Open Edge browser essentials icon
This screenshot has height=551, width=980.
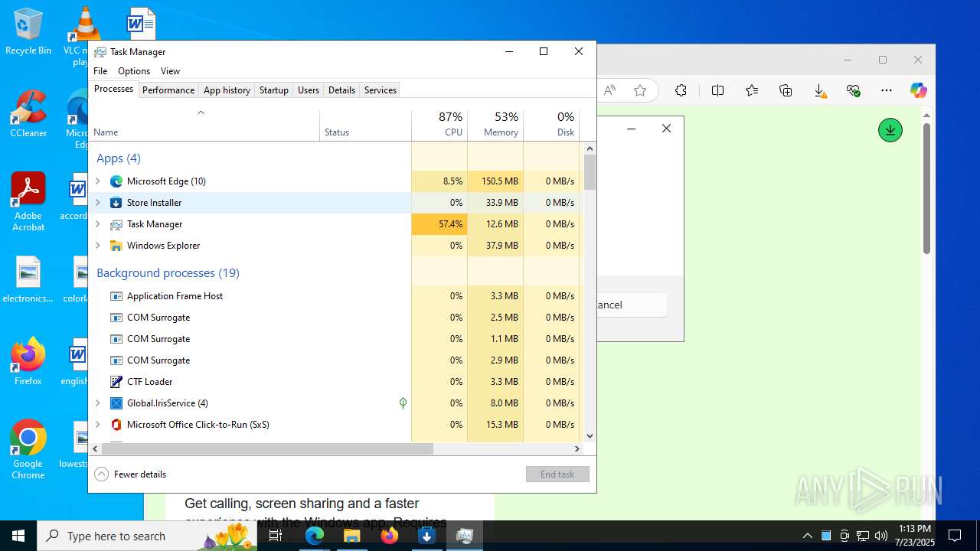[854, 90]
